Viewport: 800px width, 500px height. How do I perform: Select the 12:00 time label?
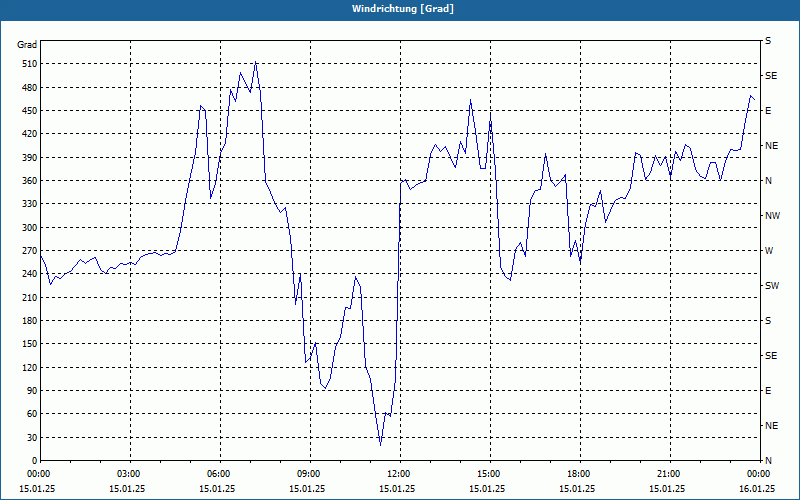pyautogui.click(x=400, y=474)
